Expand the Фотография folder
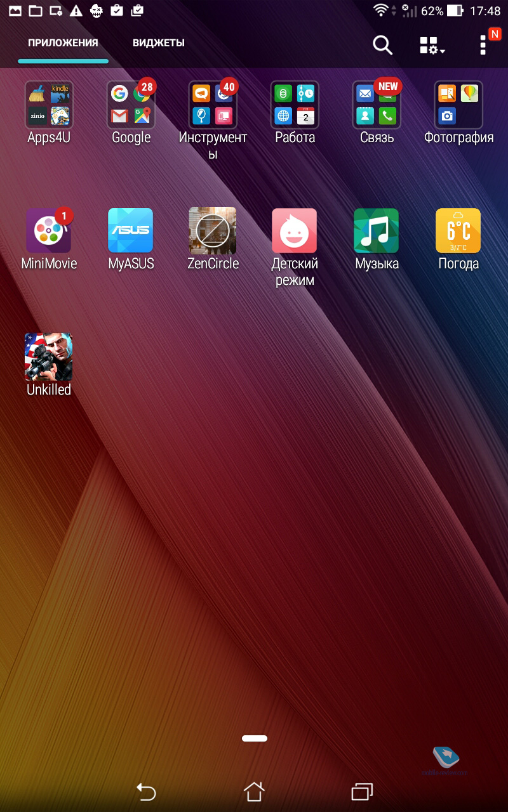This screenshot has height=812, width=508. click(458, 105)
